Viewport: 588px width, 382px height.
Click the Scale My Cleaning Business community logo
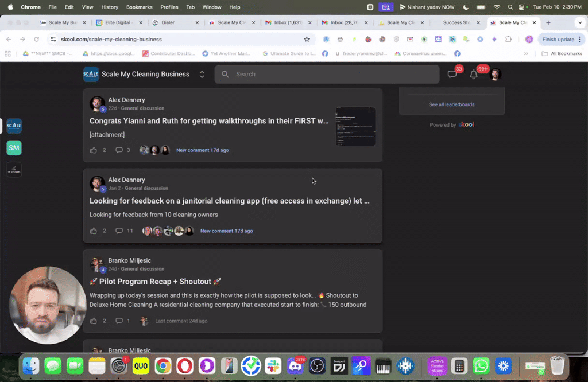pos(91,74)
